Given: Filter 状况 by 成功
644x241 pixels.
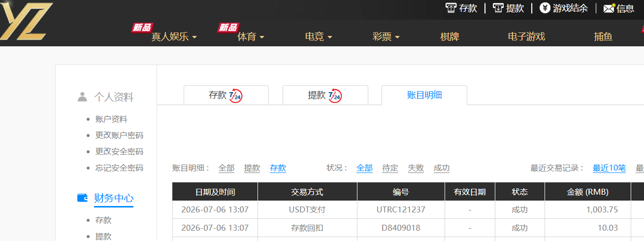Looking at the screenshot, I should pos(441,168).
